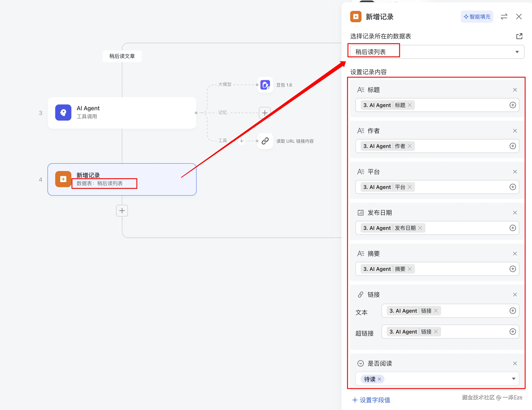The width and height of the screenshot is (532, 410).
Task: Add variable to 平台 field with plus icon
Action: (513, 187)
